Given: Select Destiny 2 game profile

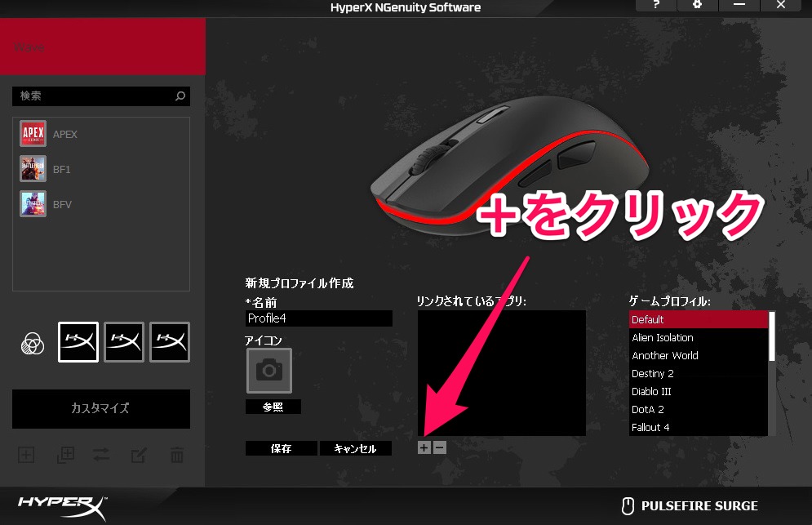Looking at the screenshot, I should (699, 374).
